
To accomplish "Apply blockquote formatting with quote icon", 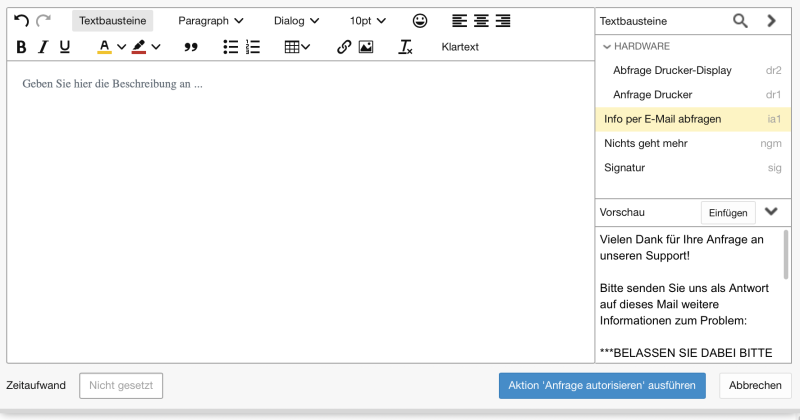I will tap(191, 47).
